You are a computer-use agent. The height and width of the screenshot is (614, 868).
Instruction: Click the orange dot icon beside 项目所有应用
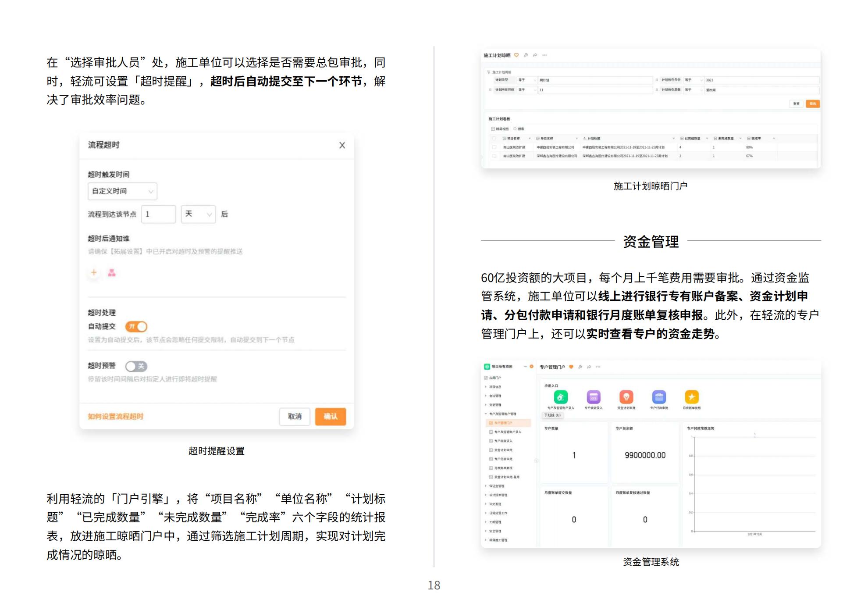tap(531, 367)
